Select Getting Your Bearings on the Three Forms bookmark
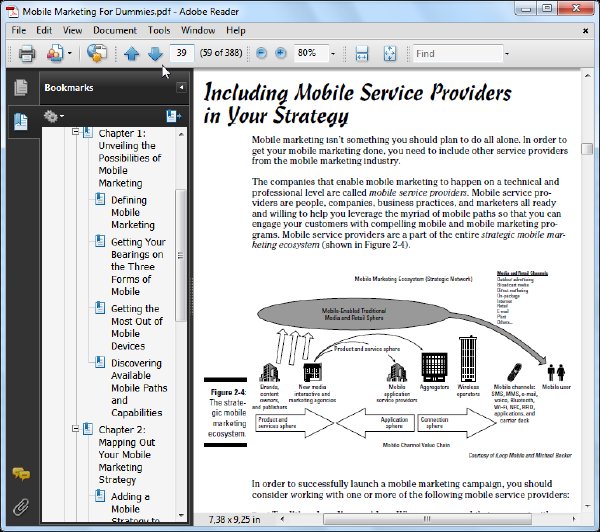The height and width of the screenshot is (532, 600). point(138,267)
